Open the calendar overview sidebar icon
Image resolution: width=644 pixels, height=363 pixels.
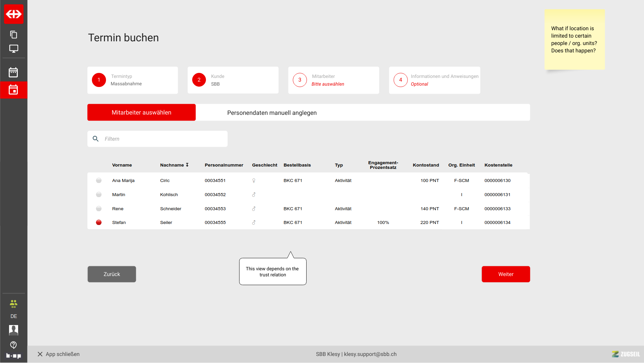pyautogui.click(x=13, y=72)
